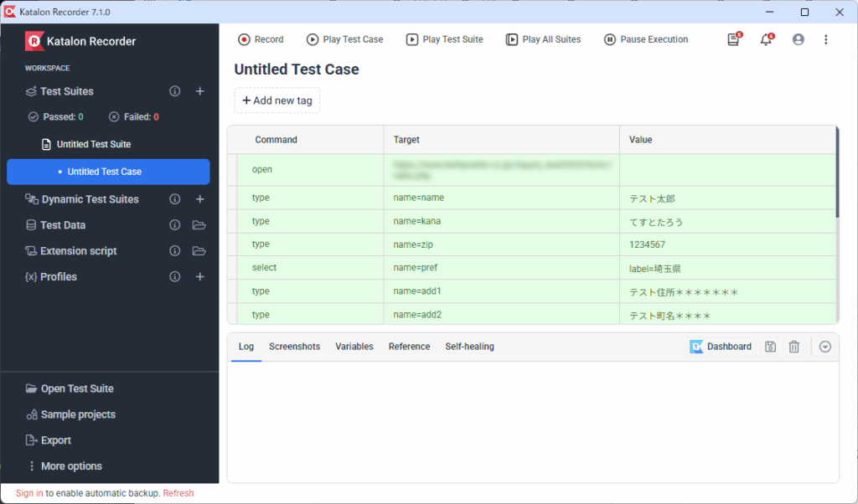The image size is (858, 504).
Task: Select the name=add2 target cell
Action: (x=502, y=314)
